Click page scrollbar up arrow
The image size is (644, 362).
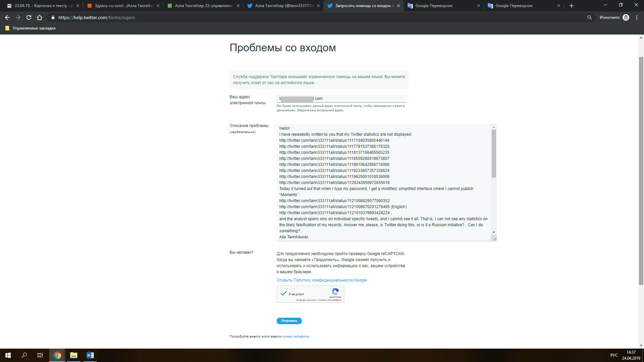[x=641, y=38]
